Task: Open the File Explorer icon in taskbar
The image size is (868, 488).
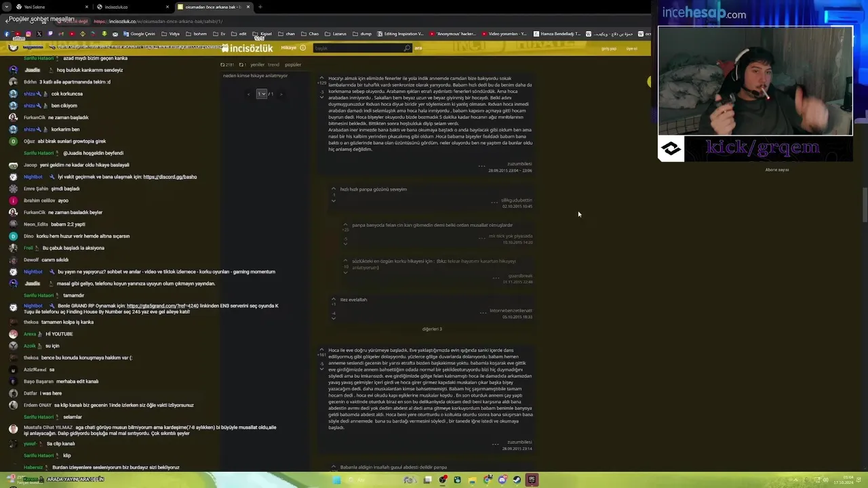Action: 472,480
